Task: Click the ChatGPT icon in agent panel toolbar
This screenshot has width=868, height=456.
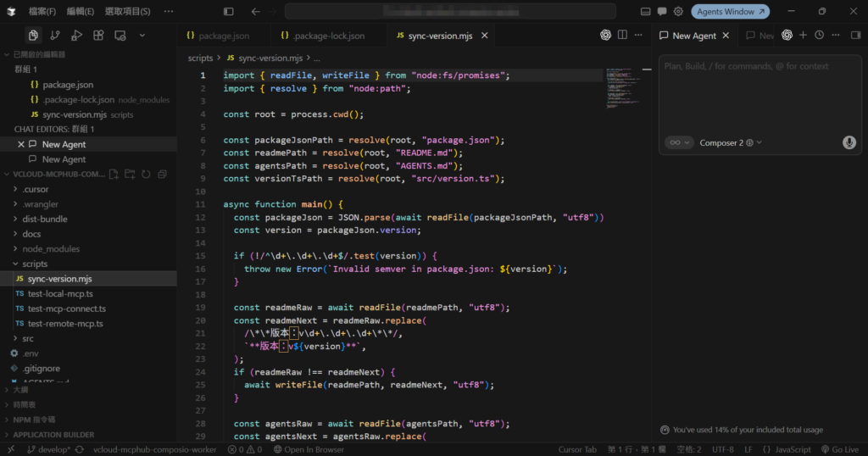Action: [x=787, y=35]
